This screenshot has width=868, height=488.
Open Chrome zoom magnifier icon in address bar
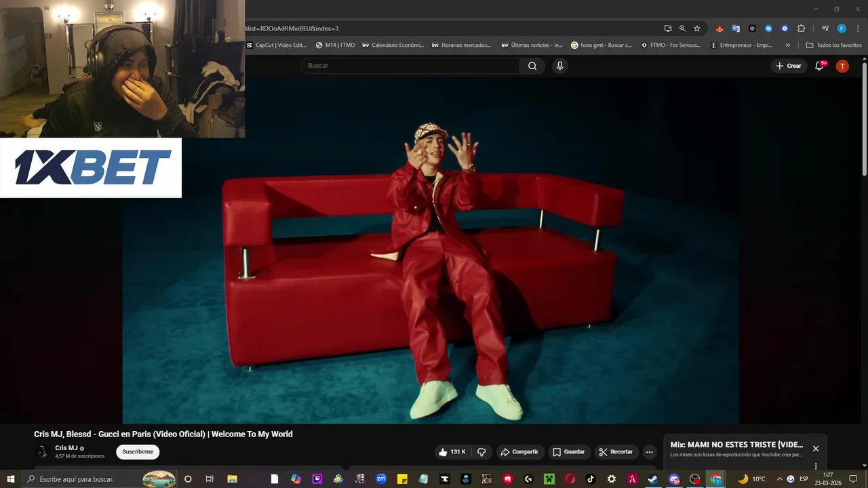pyautogui.click(x=682, y=28)
